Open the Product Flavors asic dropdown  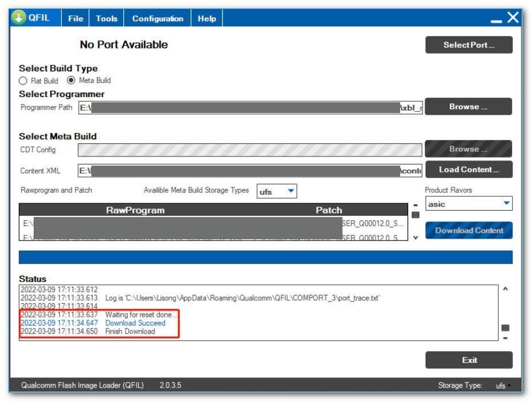(469, 204)
